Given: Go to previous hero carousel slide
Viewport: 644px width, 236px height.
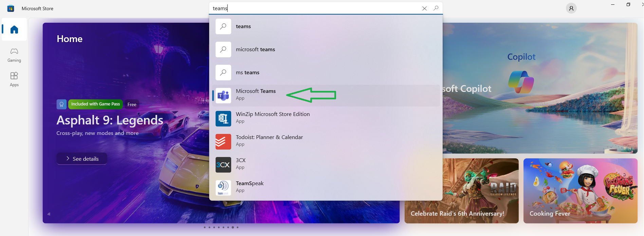Looking at the screenshot, I should 49,214.
